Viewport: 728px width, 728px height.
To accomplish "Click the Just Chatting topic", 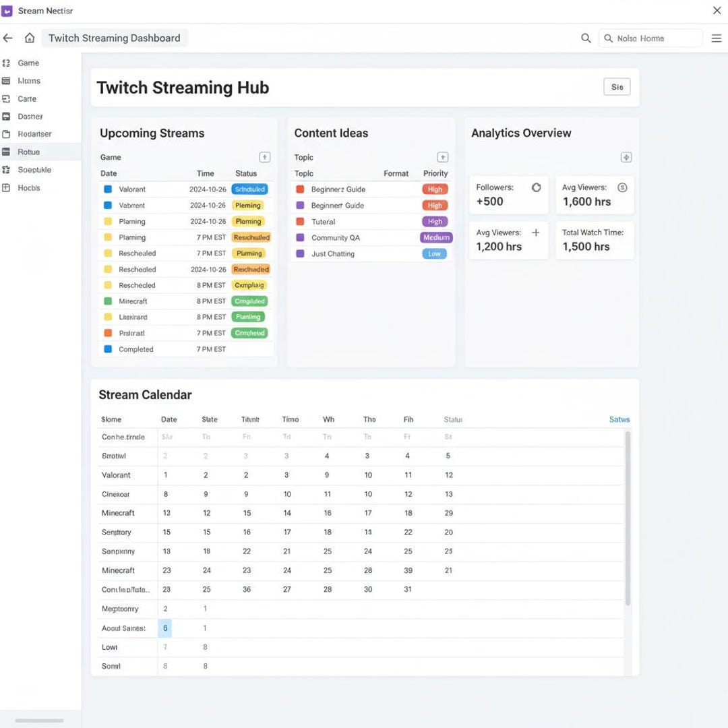I will click(332, 254).
